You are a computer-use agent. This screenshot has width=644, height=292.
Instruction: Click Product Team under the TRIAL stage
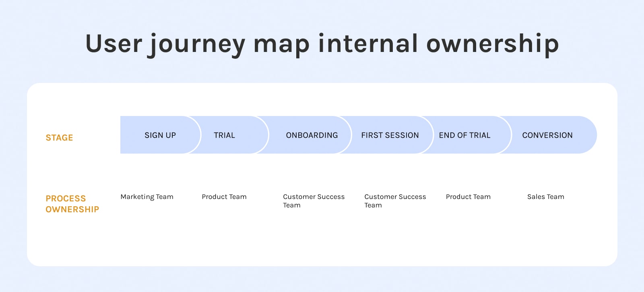pos(224,197)
